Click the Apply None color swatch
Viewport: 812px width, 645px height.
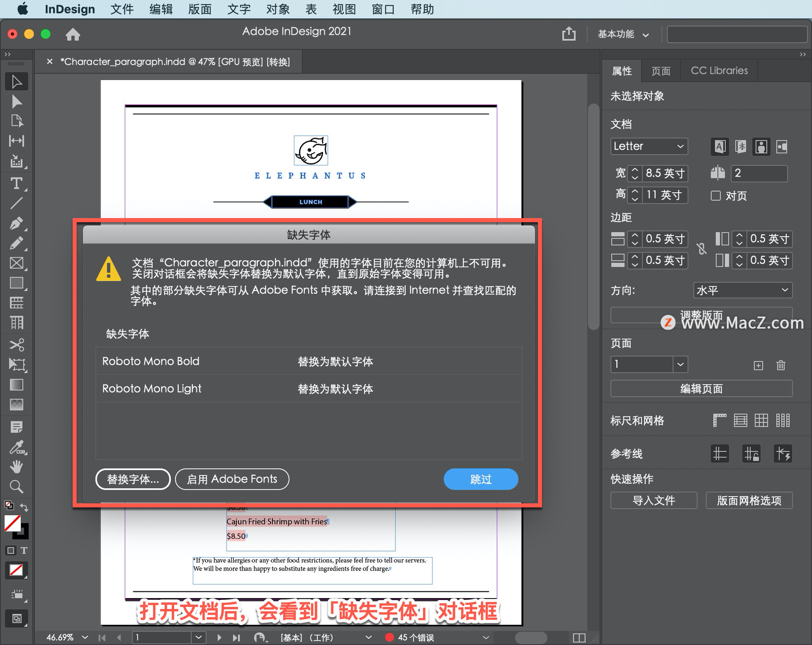click(16, 571)
